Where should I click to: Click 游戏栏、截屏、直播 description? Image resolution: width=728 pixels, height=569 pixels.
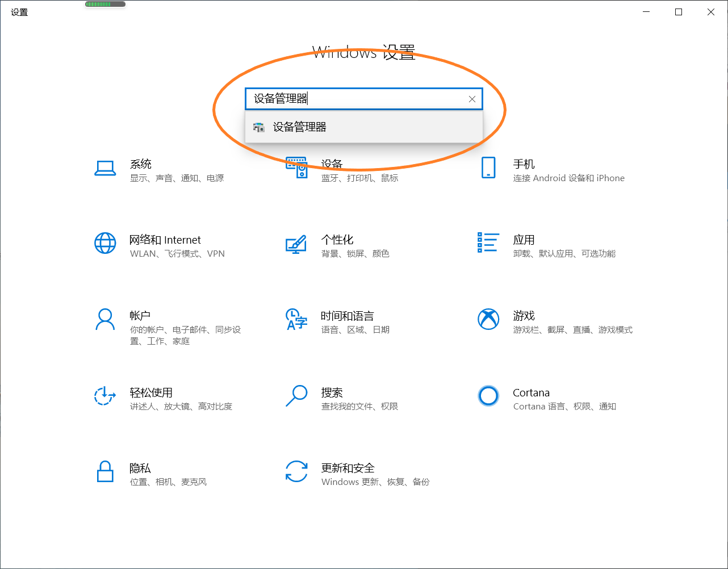click(573, 330)
